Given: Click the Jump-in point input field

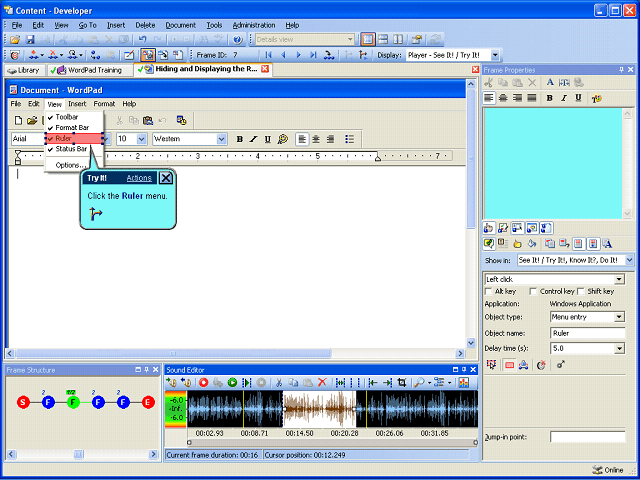Looking at the screenshot, I should pos(587,437).
